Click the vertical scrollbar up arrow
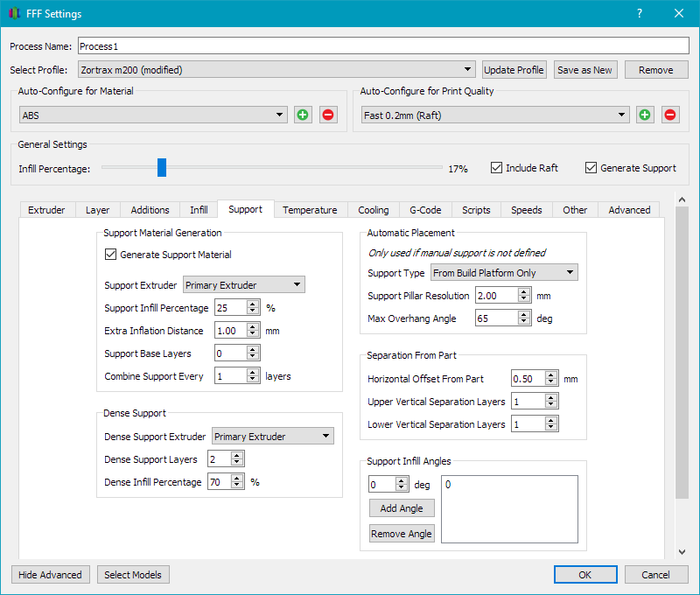This screenshot has width=700, height=595. 682,199
